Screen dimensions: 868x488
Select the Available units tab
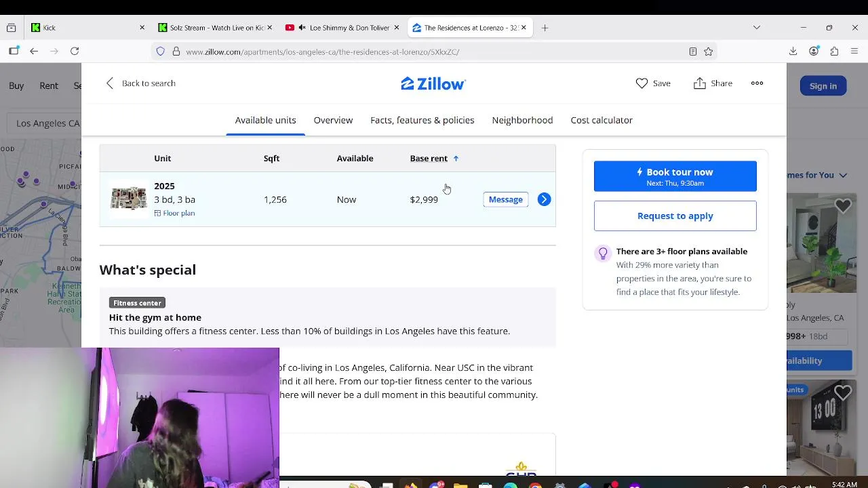(x=265, y=120)
